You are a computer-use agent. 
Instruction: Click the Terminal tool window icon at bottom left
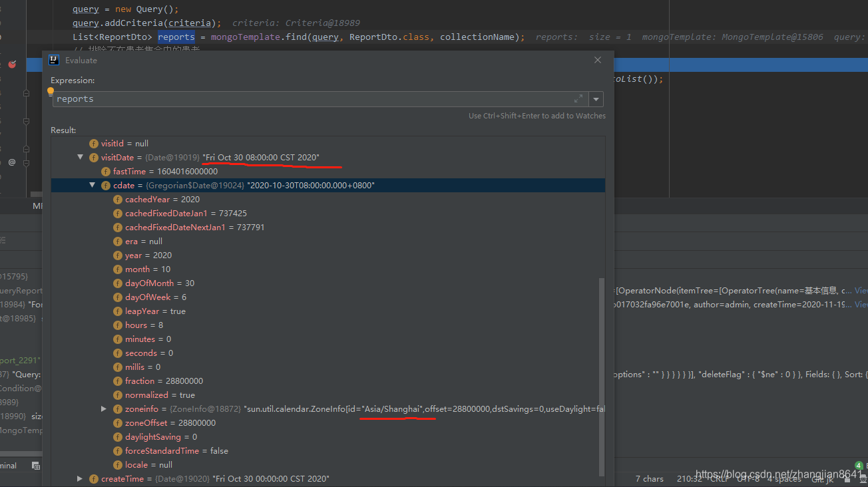36,466
